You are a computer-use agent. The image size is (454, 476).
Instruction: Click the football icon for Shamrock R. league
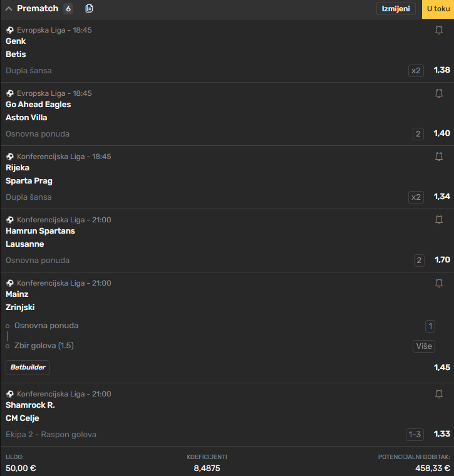(x=10, y=394)
